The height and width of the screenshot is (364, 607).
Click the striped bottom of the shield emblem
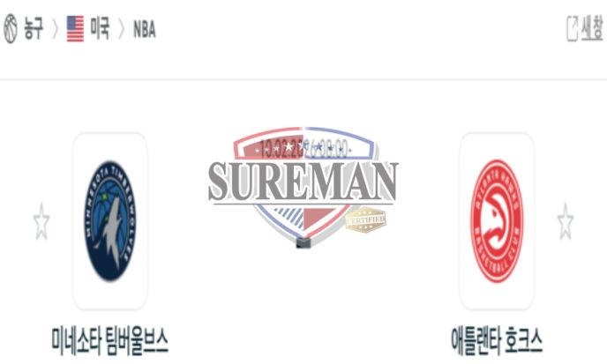tap(303, 221)
